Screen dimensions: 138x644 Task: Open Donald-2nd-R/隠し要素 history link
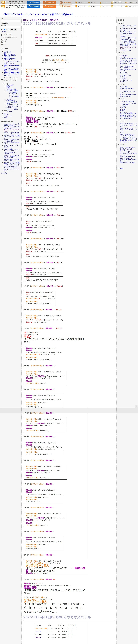(x=127, y=89)
